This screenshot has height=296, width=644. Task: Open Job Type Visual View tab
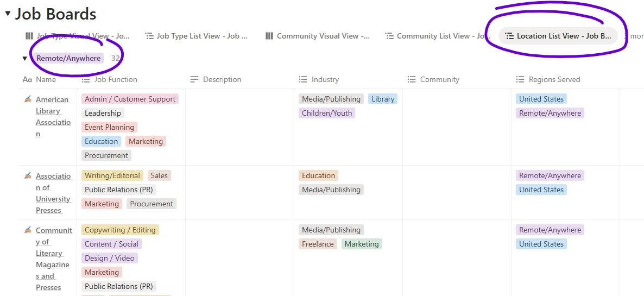[78, 36]
